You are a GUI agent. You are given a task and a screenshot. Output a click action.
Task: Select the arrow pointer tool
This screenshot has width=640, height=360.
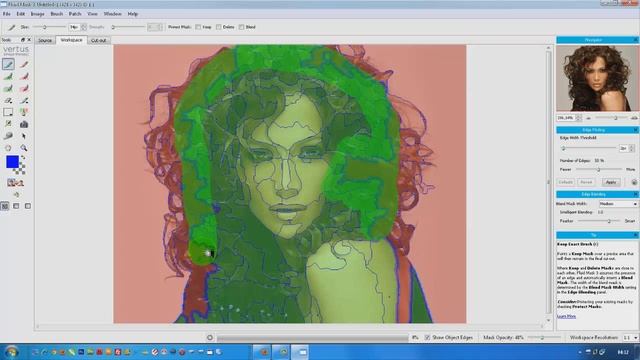click(24, 136)
